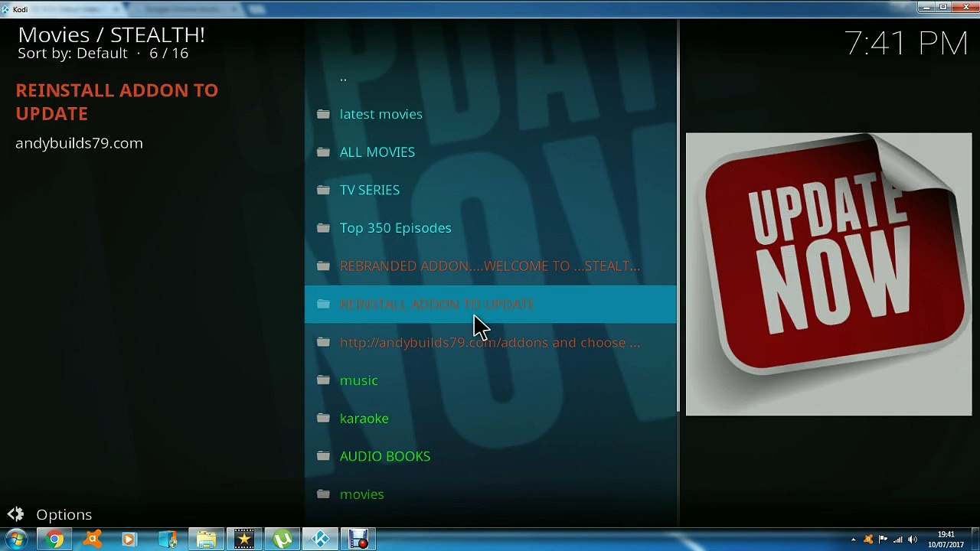This screenshot has width=980, height=551.
Task: Click the folder icon beside karaoke
Action: click(x=323, y=419)
